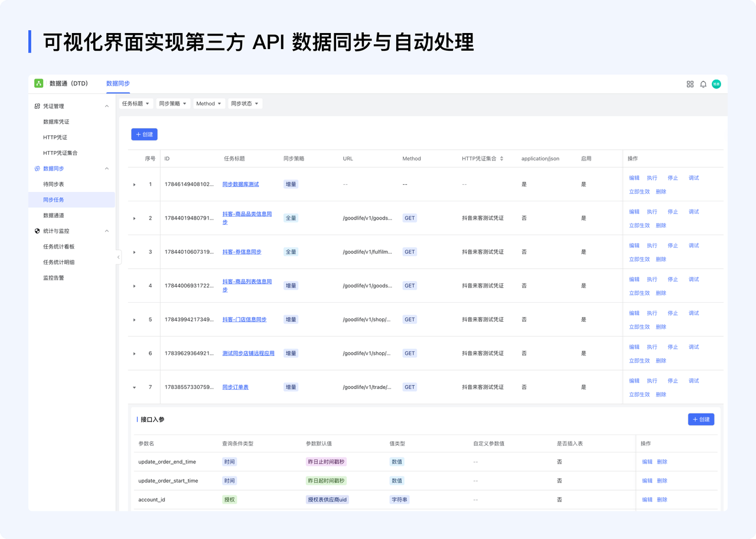This screenshot has height=539, width=756.
Task: Open 待同步表 in the sidebar
Action: [54, 184]
